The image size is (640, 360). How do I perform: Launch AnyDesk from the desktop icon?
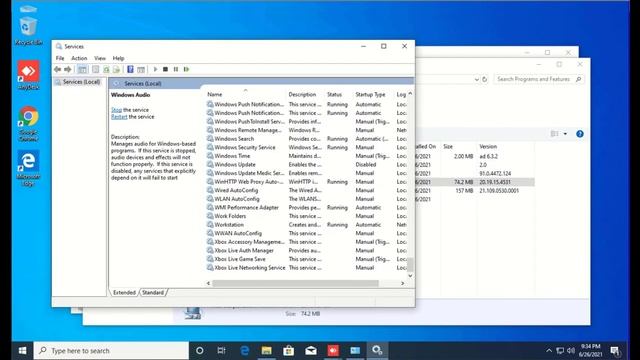point(28,75)
